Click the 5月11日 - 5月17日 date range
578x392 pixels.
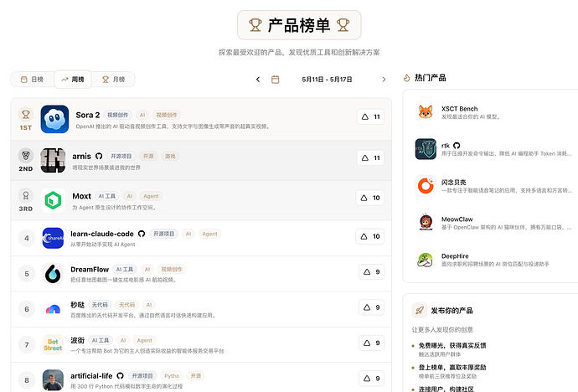[327, 80]
